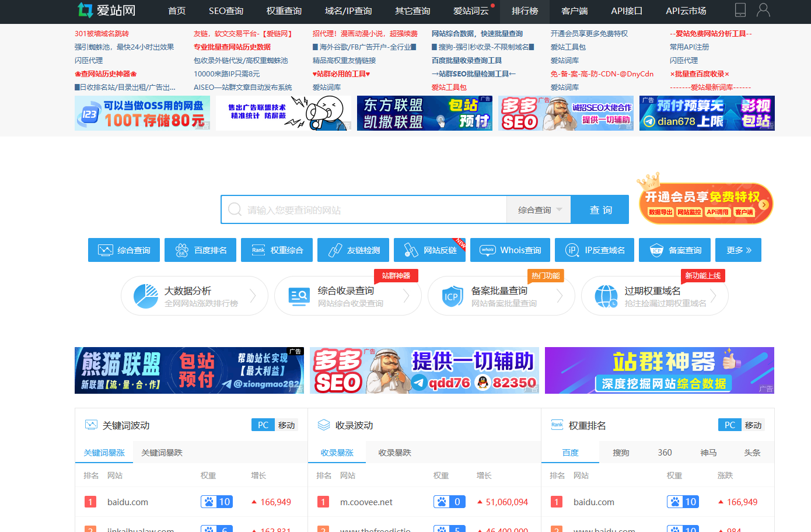Open the 东方联盟 凯撒联盟 ad banner

[425, 113]
